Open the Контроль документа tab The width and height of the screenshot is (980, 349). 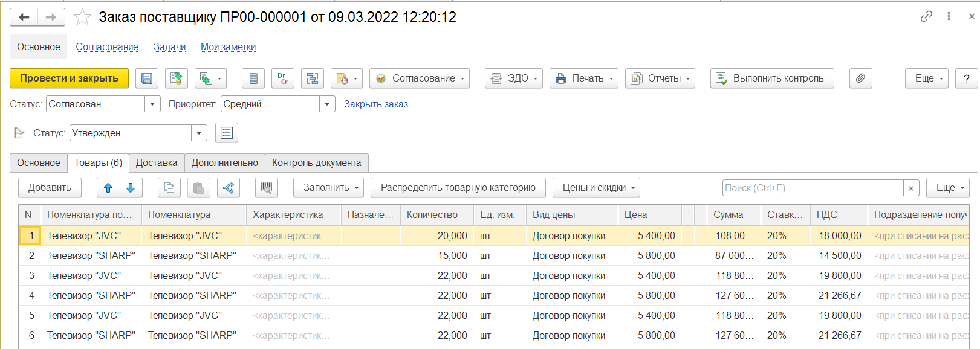(x=316, y=163)
